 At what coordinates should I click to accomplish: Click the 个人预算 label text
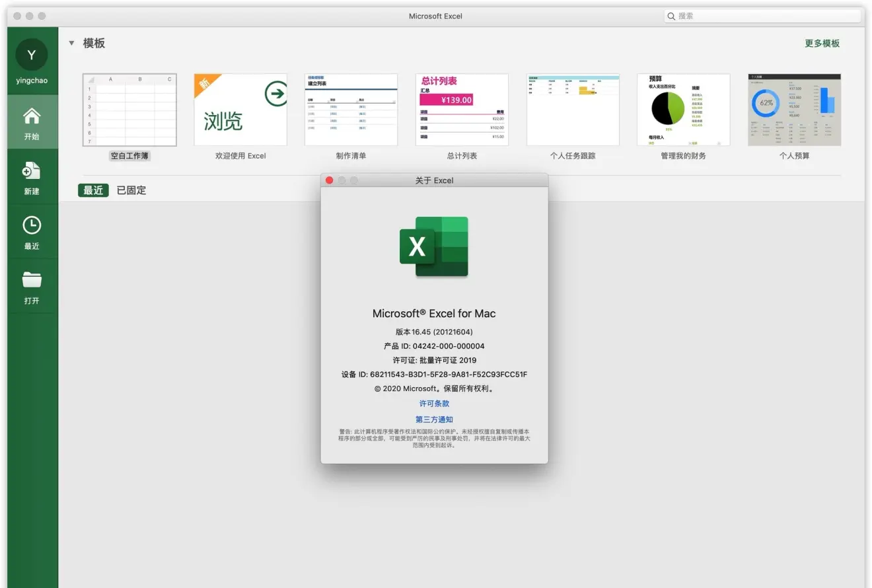[794, 156]
